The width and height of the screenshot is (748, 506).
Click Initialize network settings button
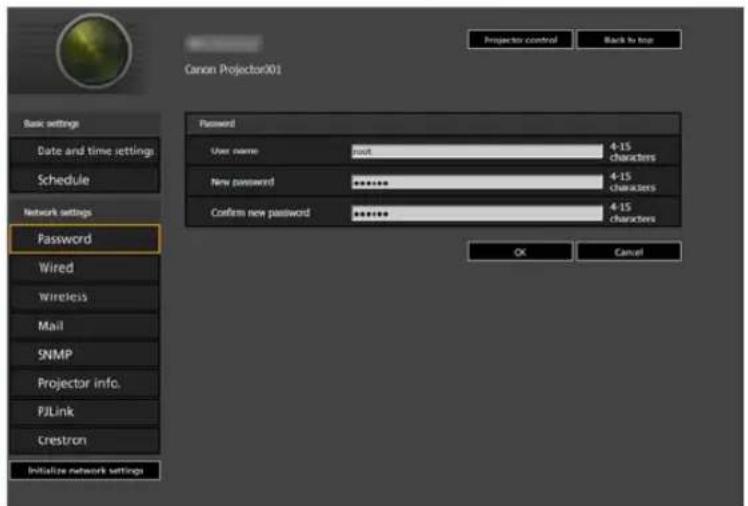pos(85,470)
